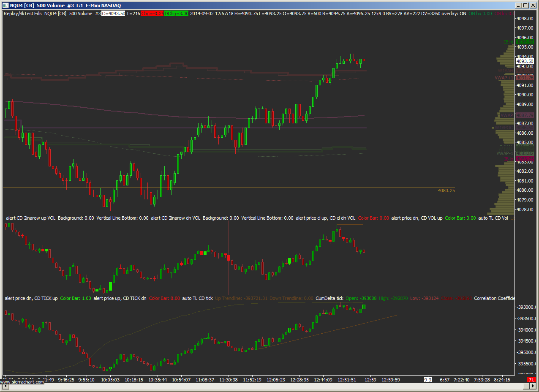539x392 pixels.
Task: Click the 12:59:59 time axis label
Action: (391, 380)
